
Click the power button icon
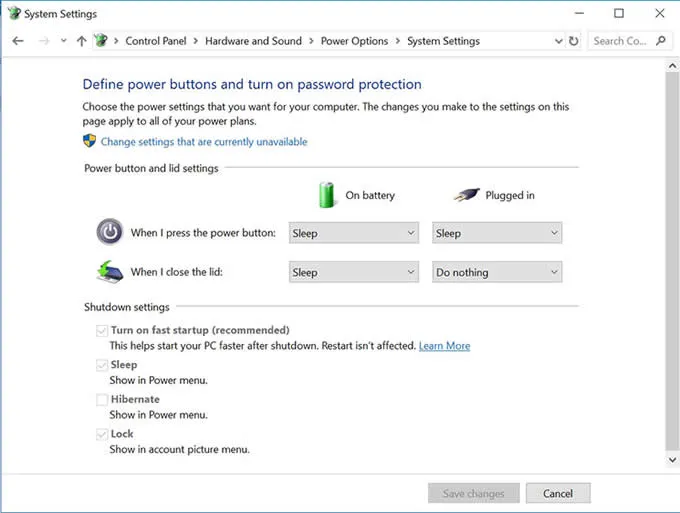109,232
